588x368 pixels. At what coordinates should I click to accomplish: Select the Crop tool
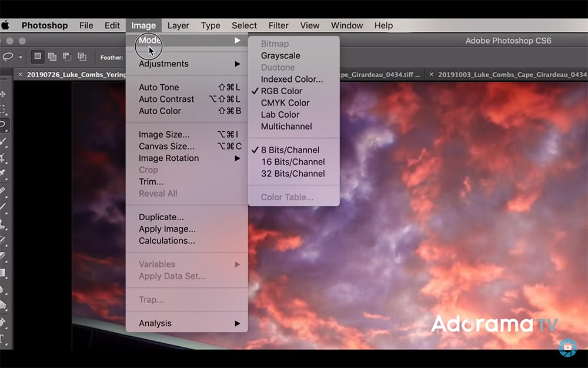pyautogui.click(x=3, y=158)
